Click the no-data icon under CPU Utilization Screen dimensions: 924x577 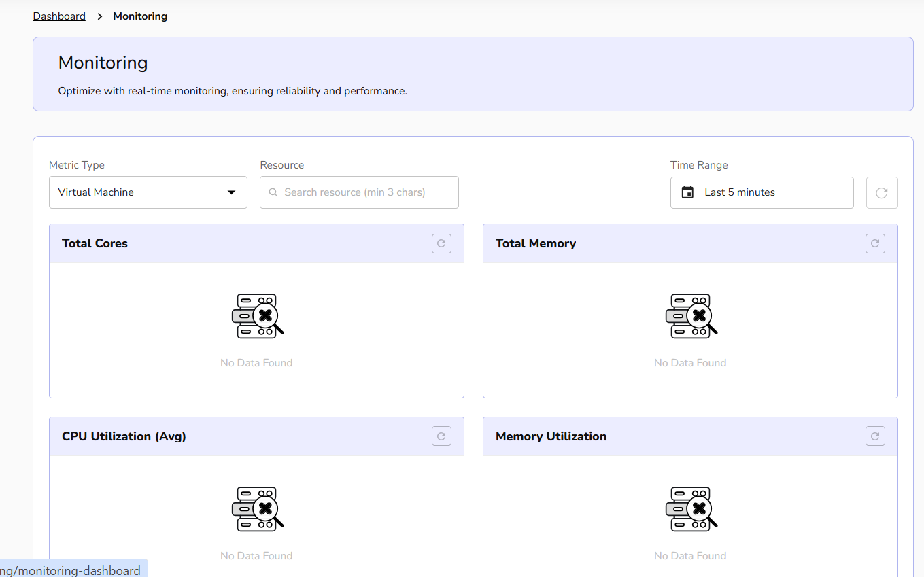pyautogui.click(x=257, y=509)
